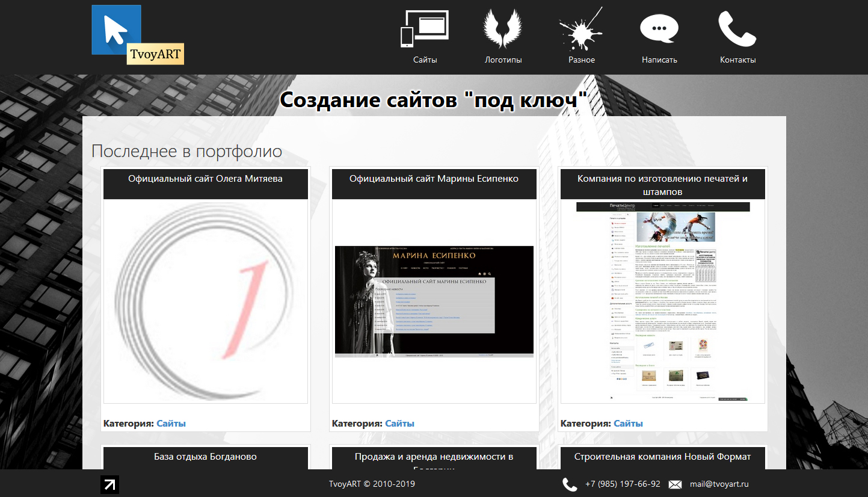
Task: Click the Последнее в портфолио heading
Action: (186, 151)
